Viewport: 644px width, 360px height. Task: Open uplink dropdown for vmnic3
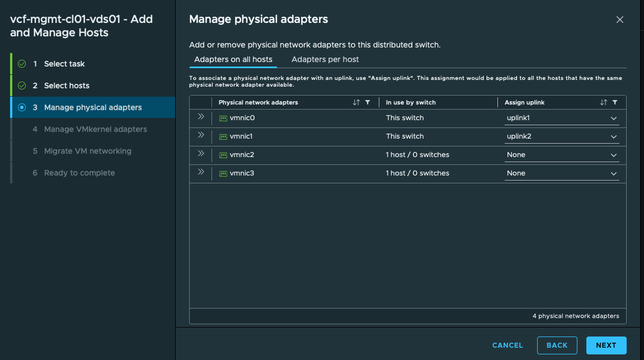click(x=561, y=174)
